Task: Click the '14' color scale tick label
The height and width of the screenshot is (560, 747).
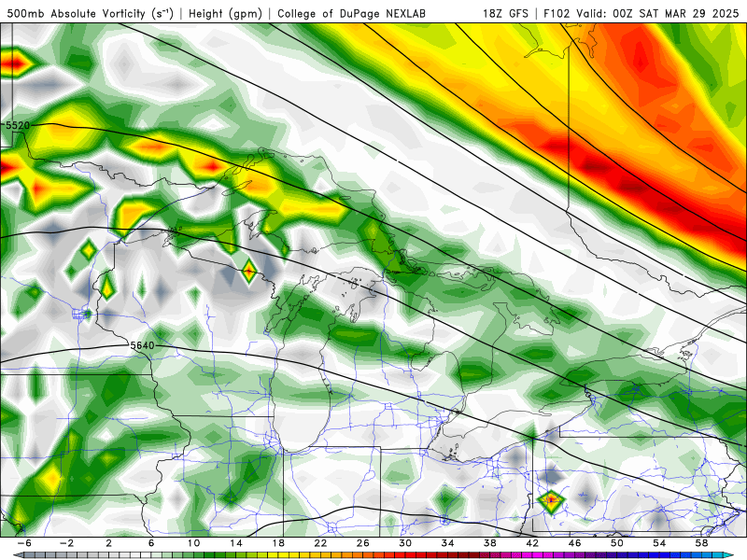Action: point(236,543)
